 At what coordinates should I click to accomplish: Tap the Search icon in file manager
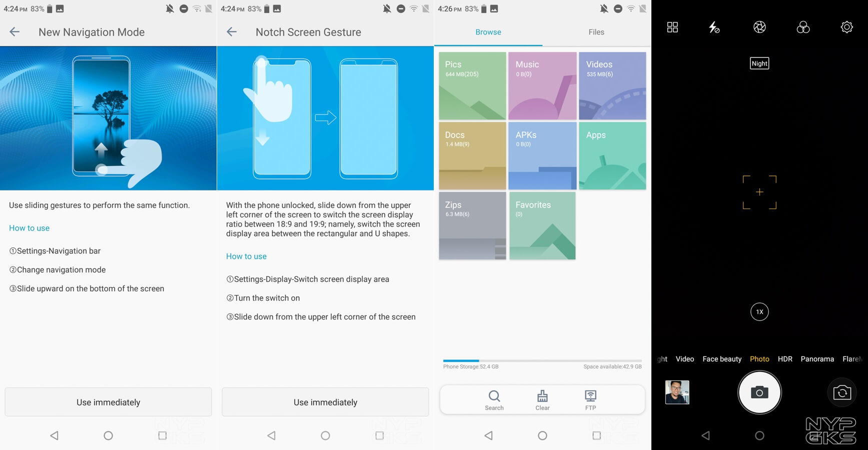tap(494, 400)
